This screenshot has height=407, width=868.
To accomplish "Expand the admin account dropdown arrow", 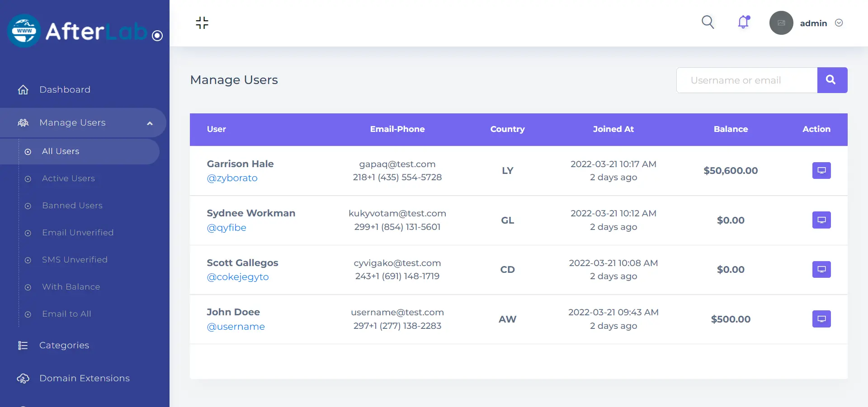I will click(839, 23).
